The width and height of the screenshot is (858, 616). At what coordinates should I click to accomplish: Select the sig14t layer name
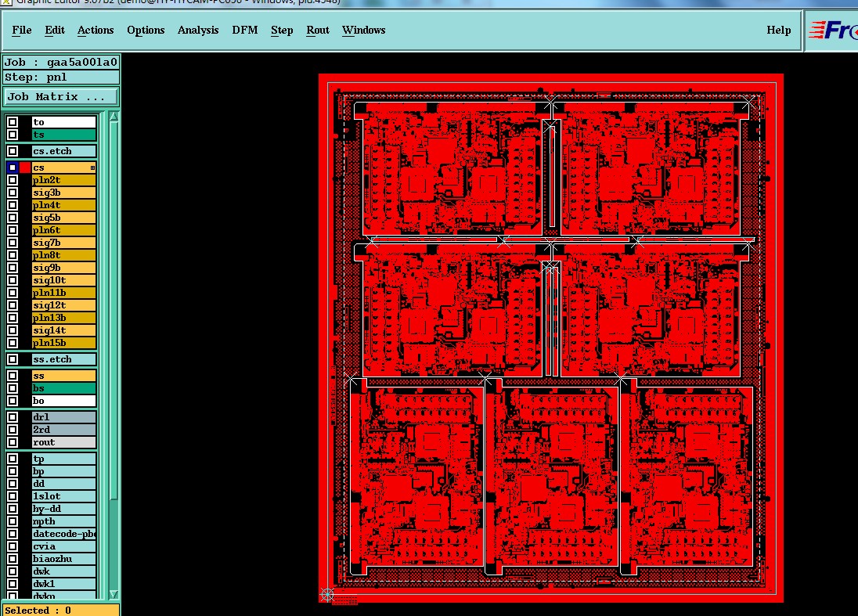coord(64,330)
